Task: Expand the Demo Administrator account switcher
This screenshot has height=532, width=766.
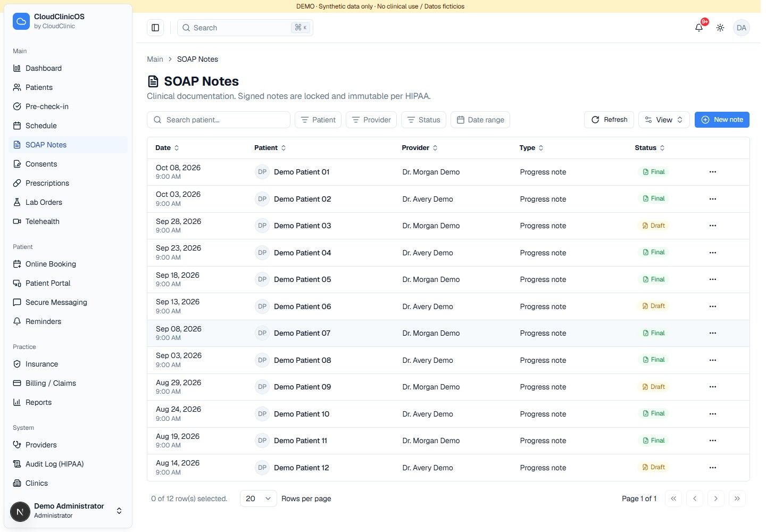Action: [x=68, y=511]
